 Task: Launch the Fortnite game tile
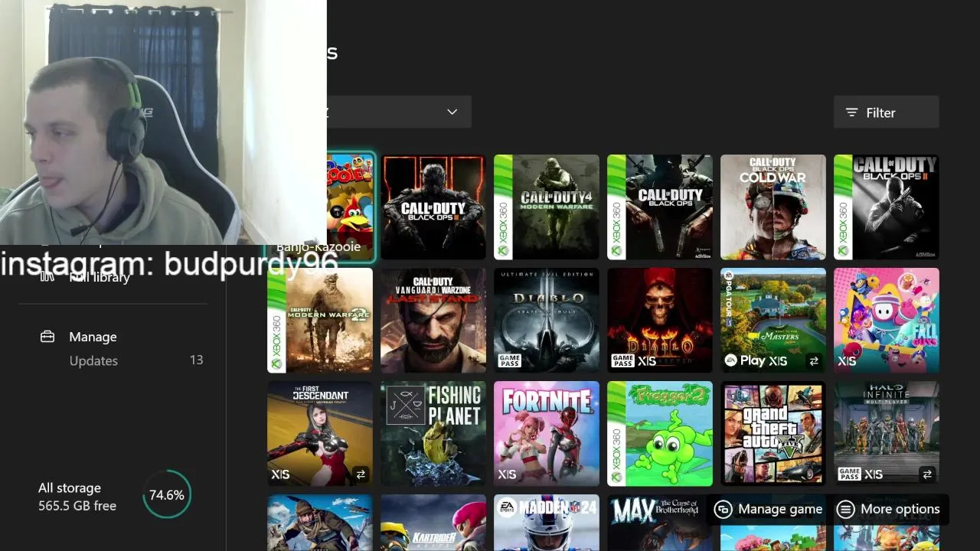[x=547, y=434]
